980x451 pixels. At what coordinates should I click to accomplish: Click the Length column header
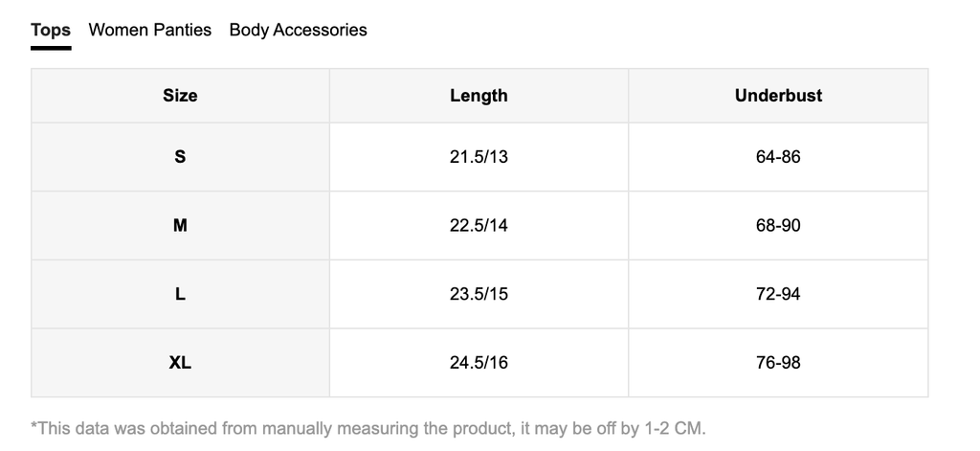[479, 96]
